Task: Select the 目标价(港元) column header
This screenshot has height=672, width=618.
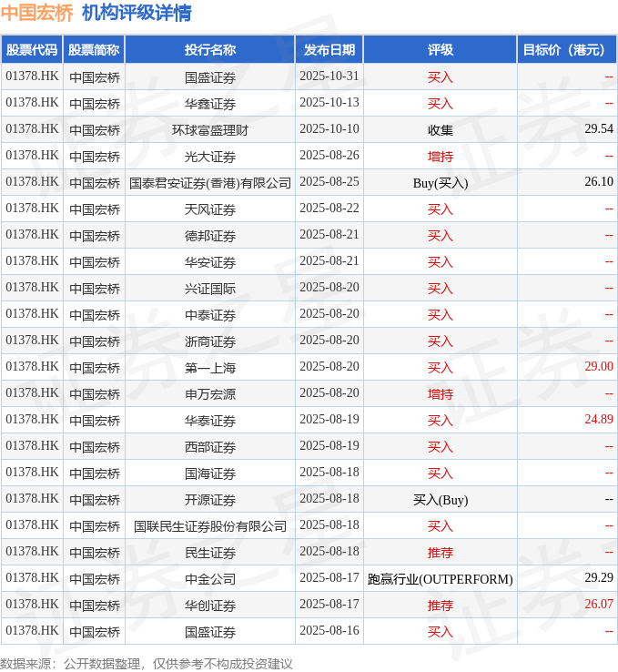Action: point(567,50)
